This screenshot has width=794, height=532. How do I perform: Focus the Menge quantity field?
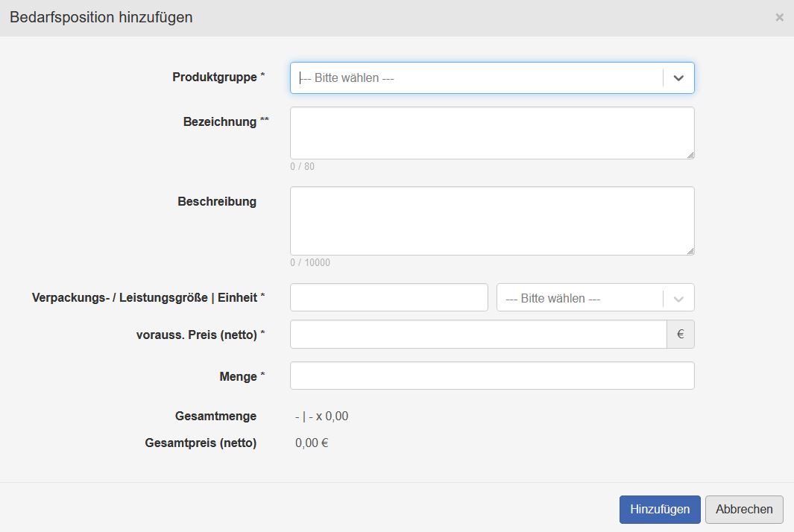coord(492,376)
